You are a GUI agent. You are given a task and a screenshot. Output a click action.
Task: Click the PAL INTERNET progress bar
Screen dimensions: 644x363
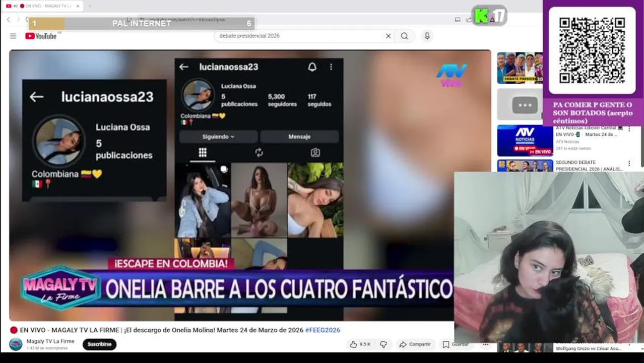click(142, 23)
